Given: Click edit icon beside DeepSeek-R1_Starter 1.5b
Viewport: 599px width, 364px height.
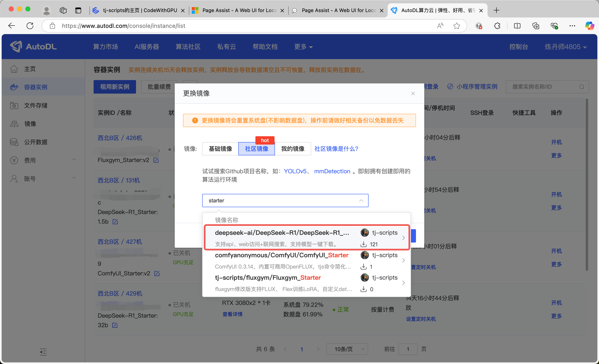Looking at the screenshot, I should pos(115,222).
